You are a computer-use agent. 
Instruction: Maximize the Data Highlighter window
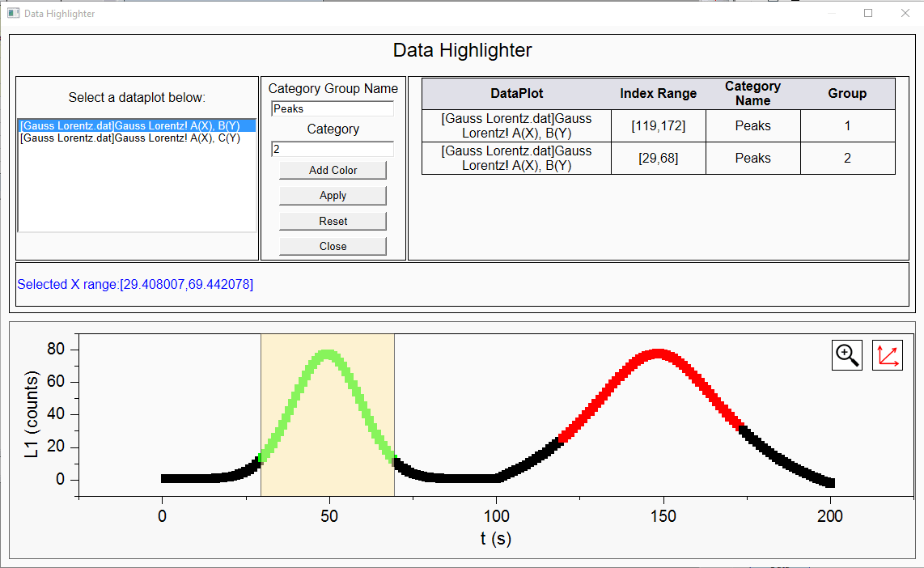(x=868, y=13)
